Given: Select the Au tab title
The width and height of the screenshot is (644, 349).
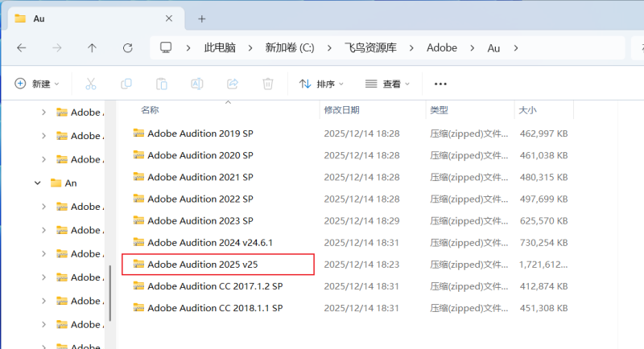Looking at the screenshot, I should point(39,18).
